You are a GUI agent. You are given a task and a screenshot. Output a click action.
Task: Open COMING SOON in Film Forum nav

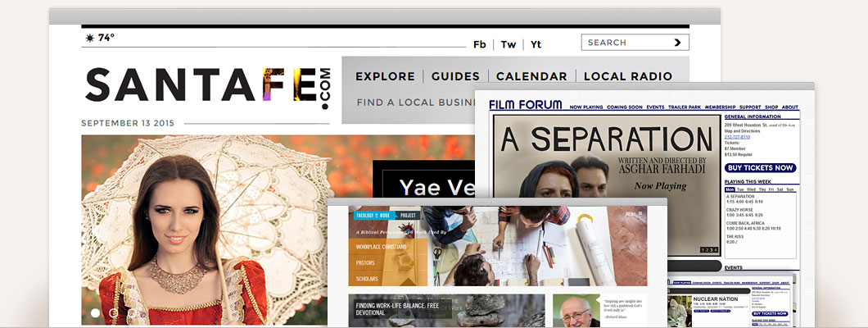(x=625, y=107)
